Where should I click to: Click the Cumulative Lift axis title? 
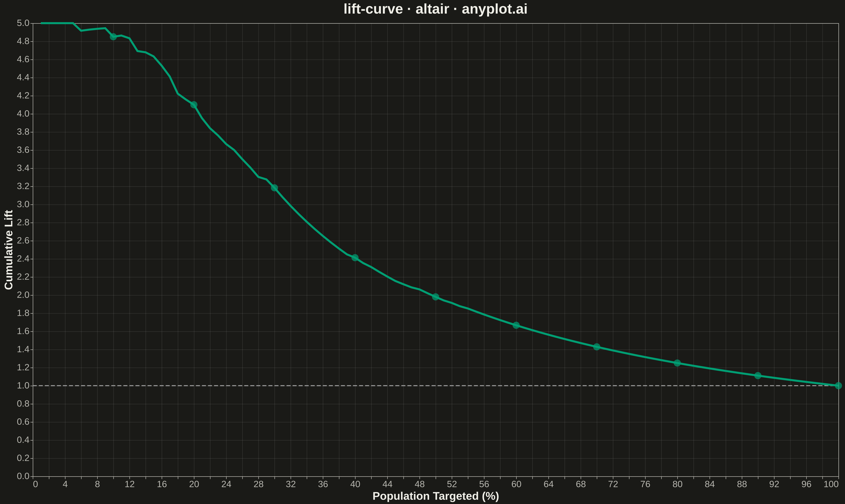[x=9, y=250]
